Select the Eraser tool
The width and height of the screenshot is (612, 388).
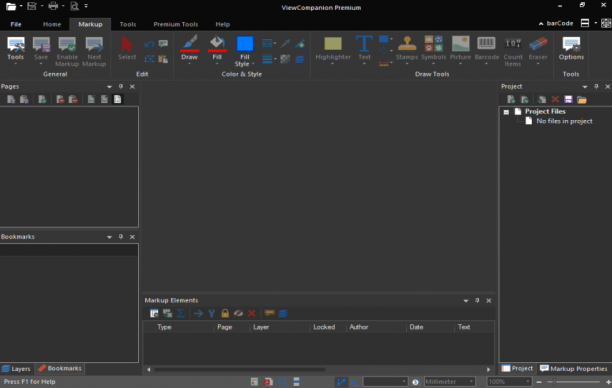[x=538, y=50]
